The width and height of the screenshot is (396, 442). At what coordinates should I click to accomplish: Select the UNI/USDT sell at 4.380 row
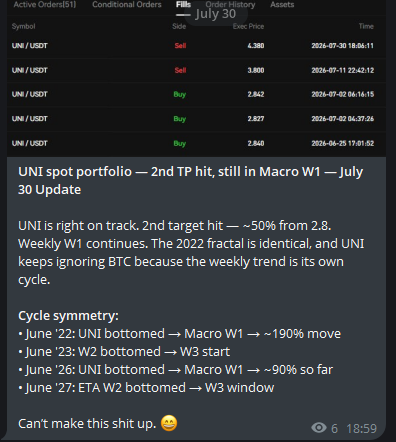(196, 46)
